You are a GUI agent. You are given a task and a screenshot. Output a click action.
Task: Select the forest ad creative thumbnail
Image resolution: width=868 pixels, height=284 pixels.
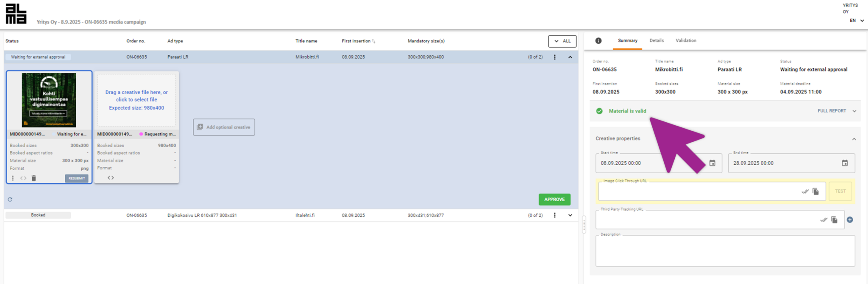(49, 100)
